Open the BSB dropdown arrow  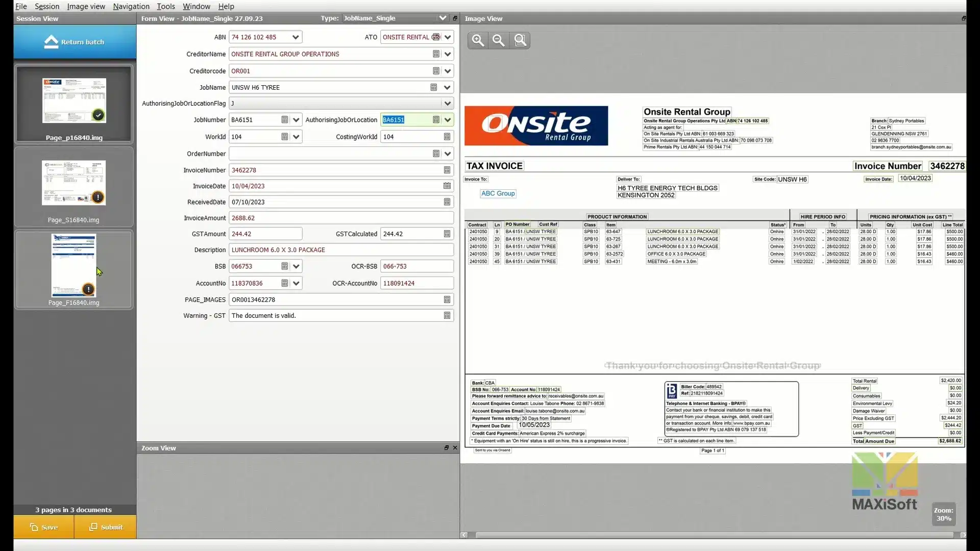pos(296,266)
